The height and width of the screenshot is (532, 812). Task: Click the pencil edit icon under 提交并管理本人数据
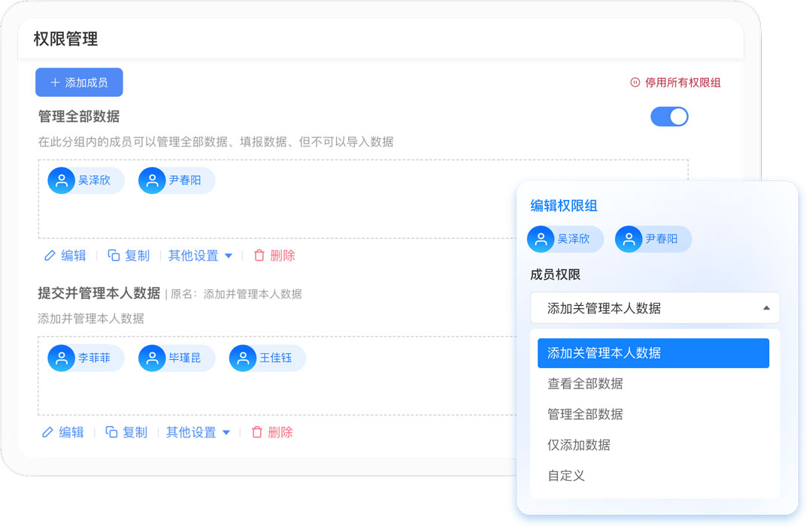pyautogui.click(x=48, y=432)
